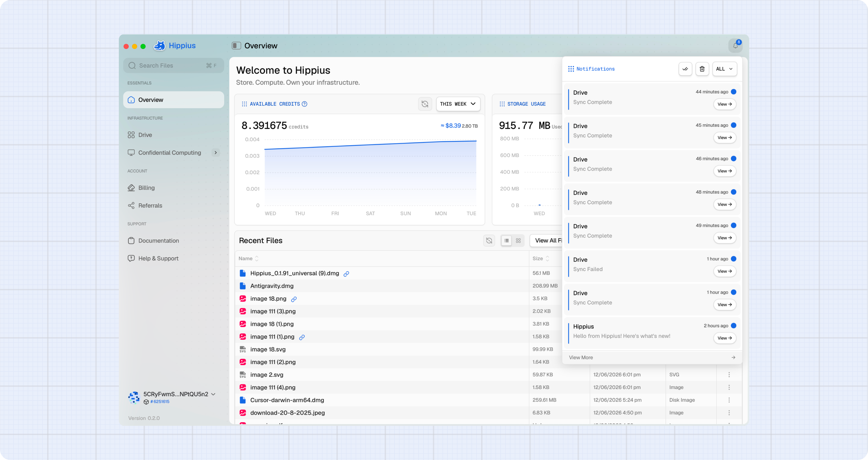Screen dimensions: 868x460
Task: Click the 12/06/2026 5:24 pm date cell
Action: (x=617, y=400)
